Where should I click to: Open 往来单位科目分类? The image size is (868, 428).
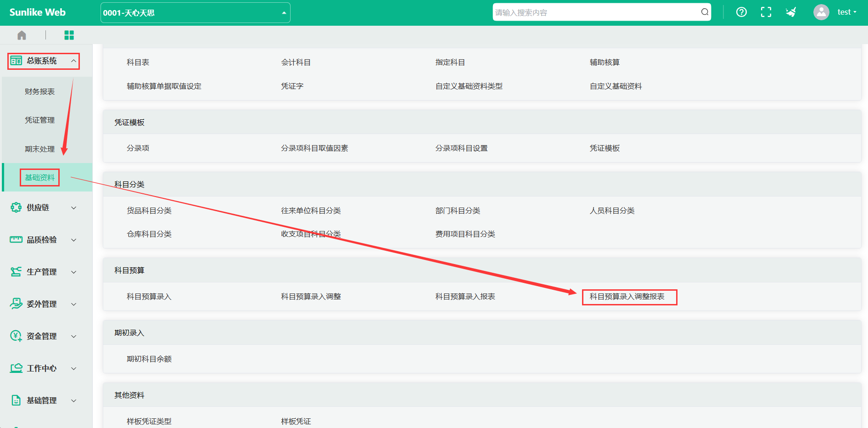pyautogui.click(x=311, y=211)
